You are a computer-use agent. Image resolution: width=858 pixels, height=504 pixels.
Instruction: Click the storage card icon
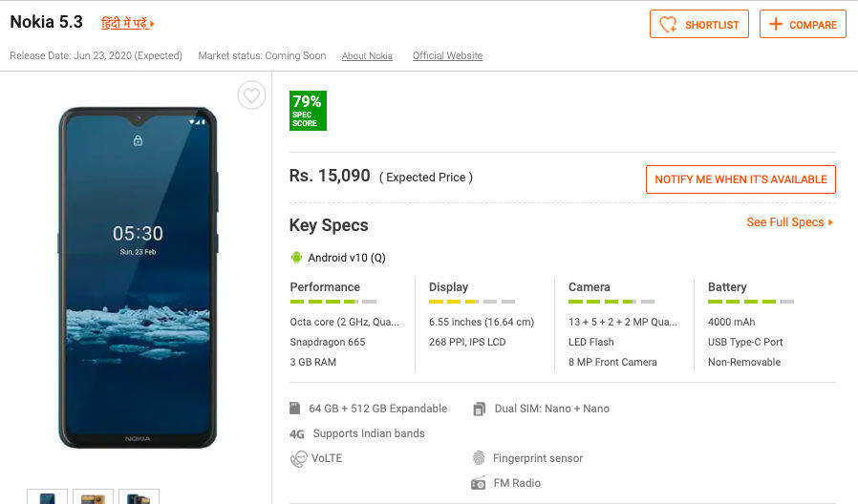click(295, 409)
